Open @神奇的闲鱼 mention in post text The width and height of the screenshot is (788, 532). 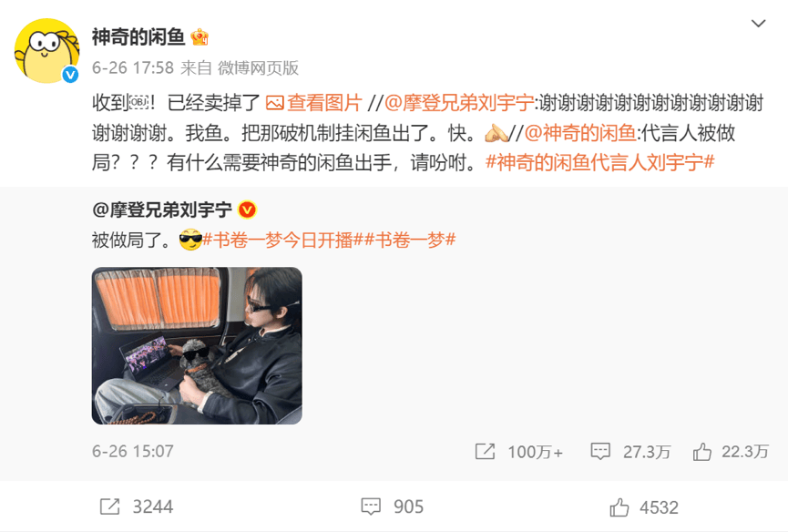[x=580, y=133]
